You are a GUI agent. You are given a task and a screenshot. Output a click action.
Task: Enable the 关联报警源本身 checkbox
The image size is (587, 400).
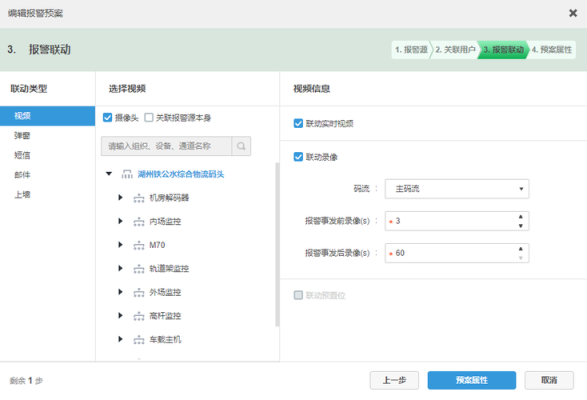pos(149,118)
